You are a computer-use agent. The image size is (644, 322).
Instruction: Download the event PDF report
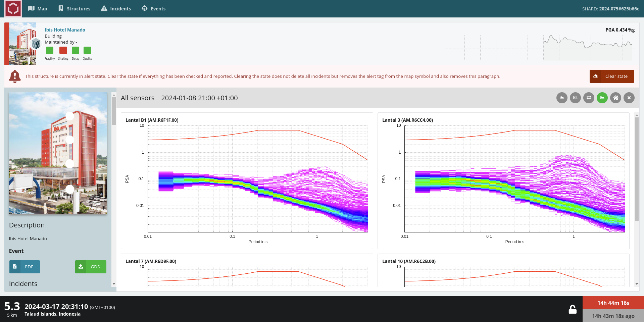(24, 267)
